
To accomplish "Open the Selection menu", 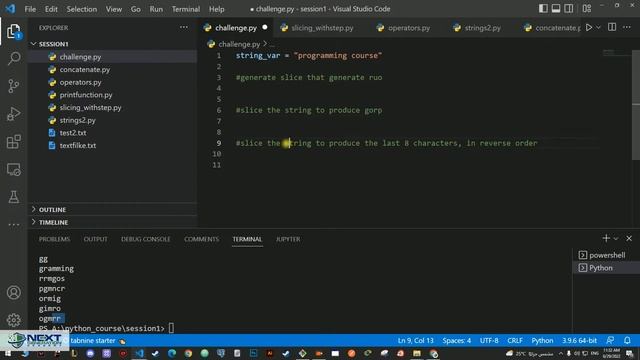I will pos(82,9).
